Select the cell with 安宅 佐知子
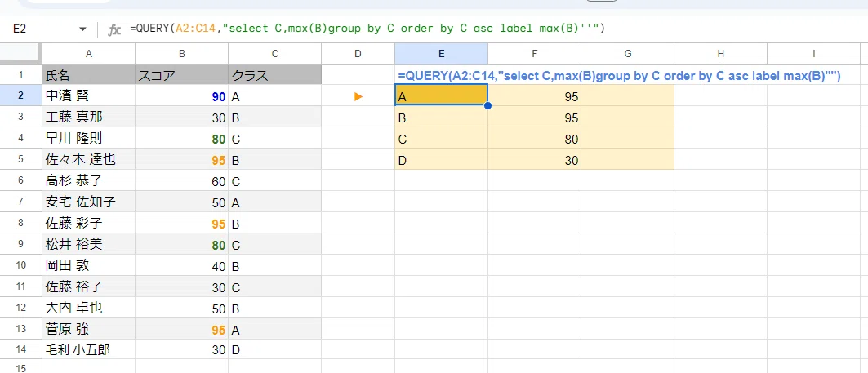Screen dimensions: 868x373 click(x=88, y=202)
